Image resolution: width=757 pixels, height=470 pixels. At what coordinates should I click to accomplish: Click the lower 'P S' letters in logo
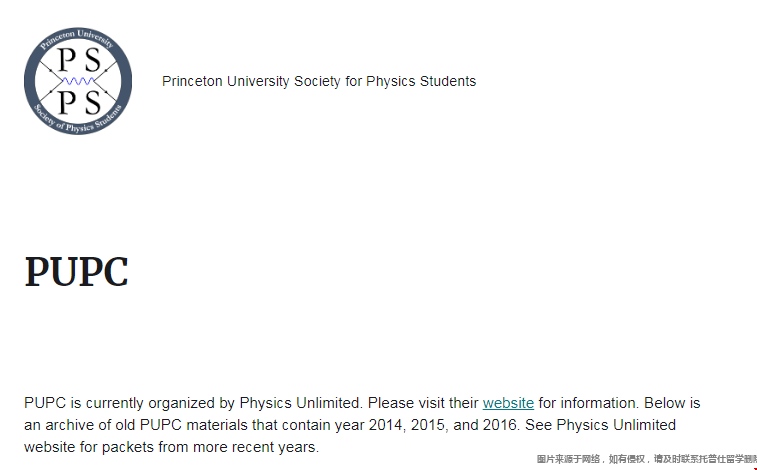[79, 103]
